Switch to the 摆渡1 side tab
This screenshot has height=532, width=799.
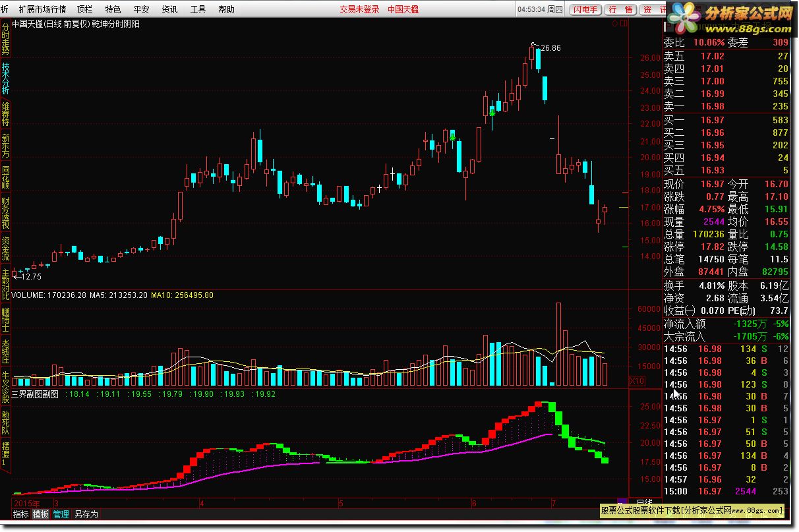click(x=5, y=455)
